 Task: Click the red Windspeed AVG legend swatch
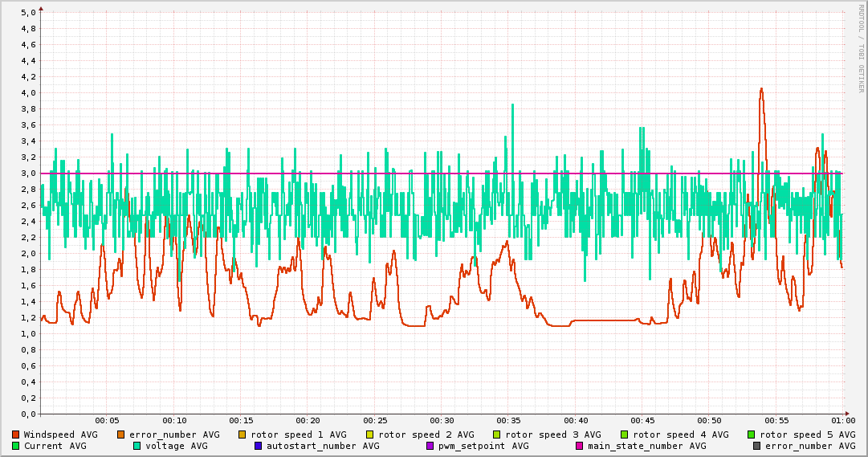(x=16, y=435)
